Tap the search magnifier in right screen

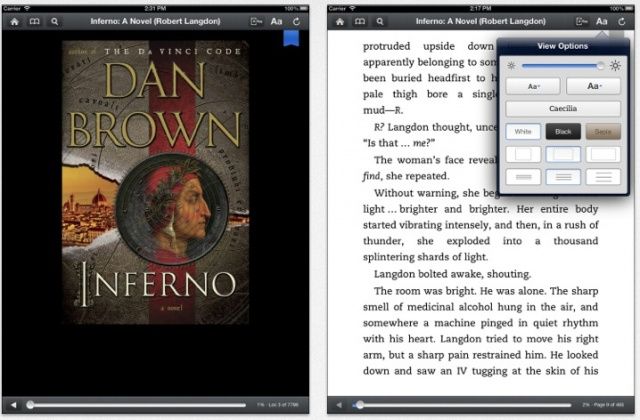point(380,22)
